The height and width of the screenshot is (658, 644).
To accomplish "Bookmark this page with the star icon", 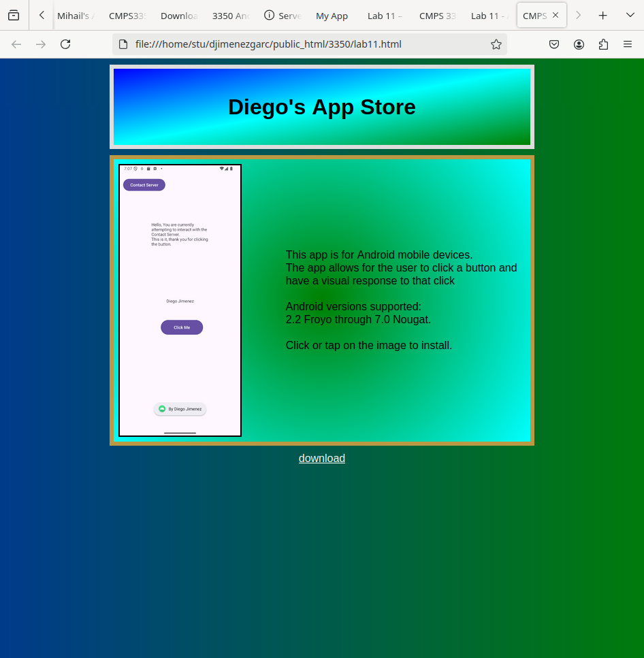I will 496,44.
